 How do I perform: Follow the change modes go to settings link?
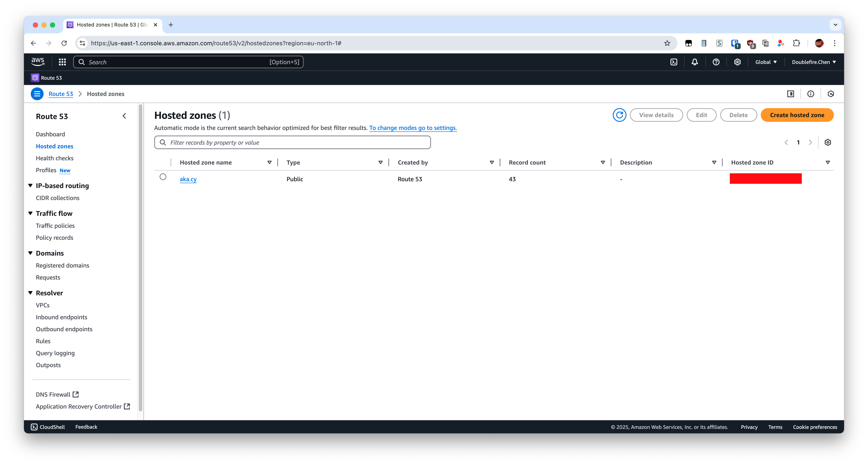[x=413, y=128]
